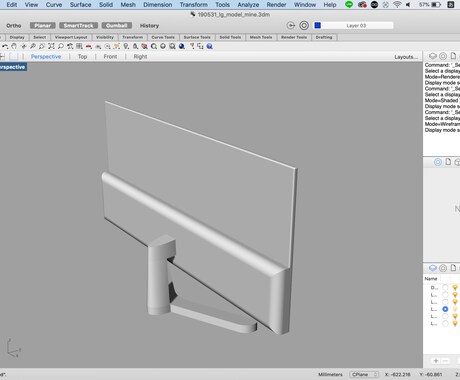Toggle the light bulb visibility of D... layer
Screen dimensions: 460x380
click(455, 287)
